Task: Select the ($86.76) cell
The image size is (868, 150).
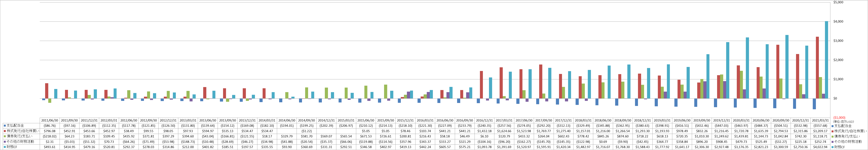Action: [x=50, y=126]
